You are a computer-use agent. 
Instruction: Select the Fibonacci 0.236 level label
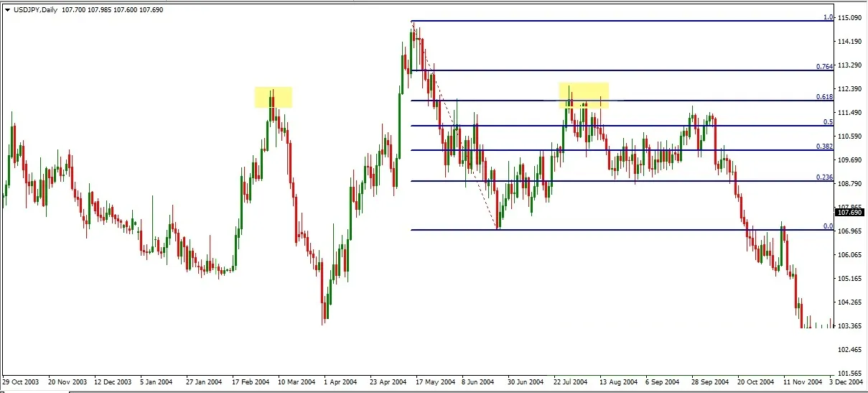[824, 177]
